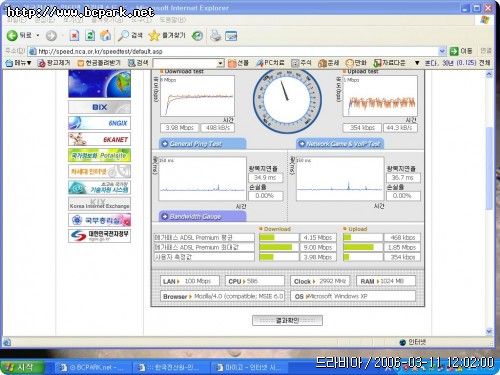The image size is (500, 375).
Task: Print the page with the printer icon
Action: (216, 35)
